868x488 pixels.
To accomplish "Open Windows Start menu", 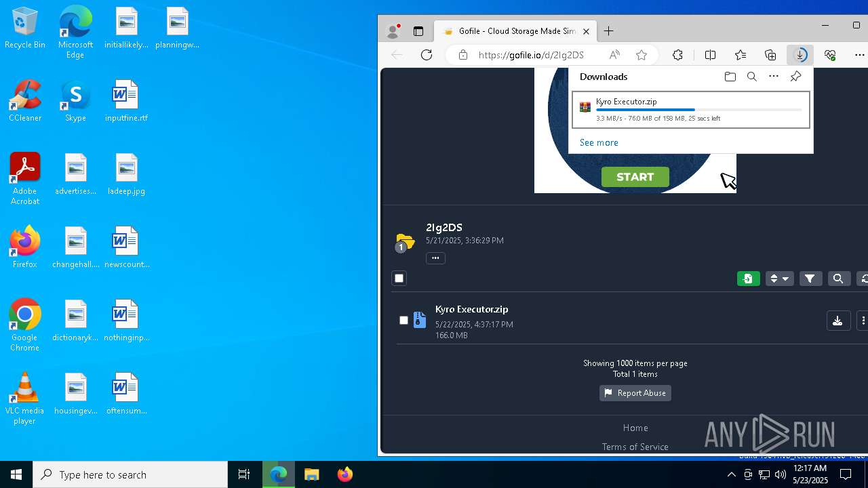I will coord(16,474).
